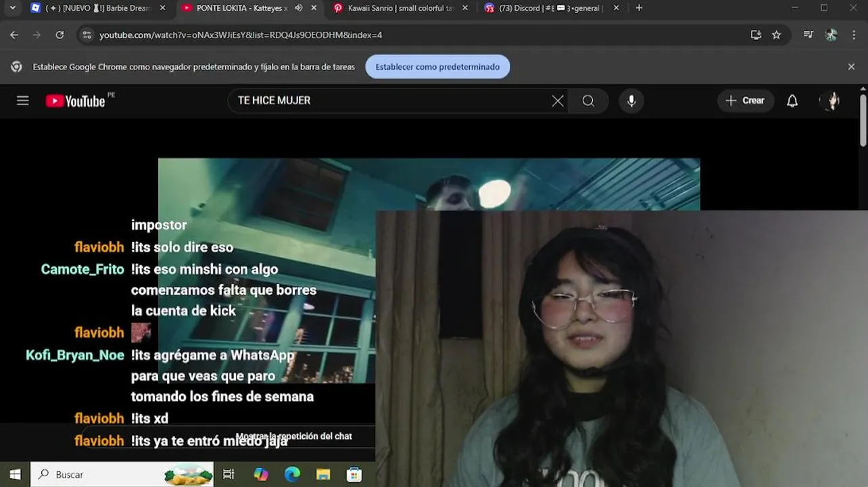Click Mostrar la repetición del chat
868x487 pixels.
(x=294, y=436)
